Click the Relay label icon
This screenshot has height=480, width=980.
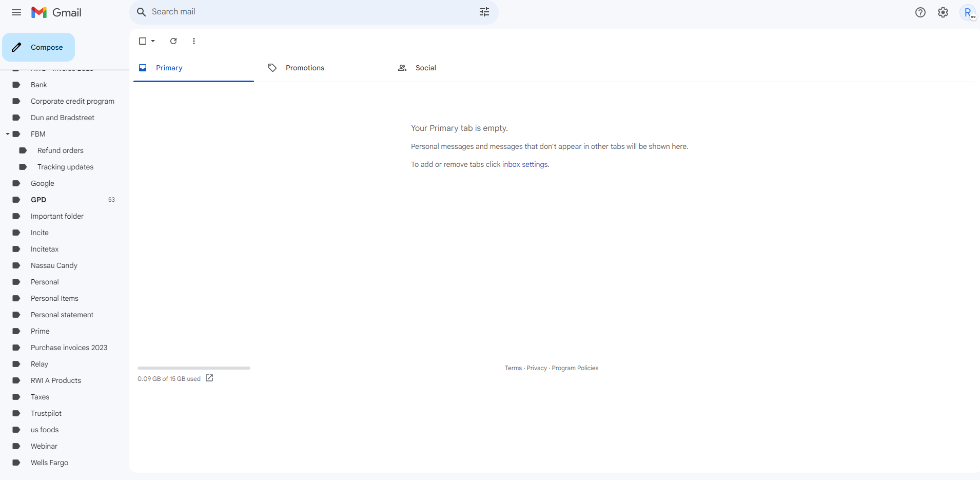[16, 364]
